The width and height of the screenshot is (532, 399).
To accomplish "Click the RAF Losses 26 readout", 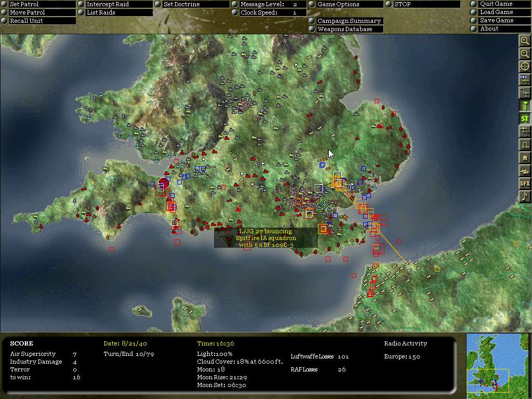I will coord(318,369).
